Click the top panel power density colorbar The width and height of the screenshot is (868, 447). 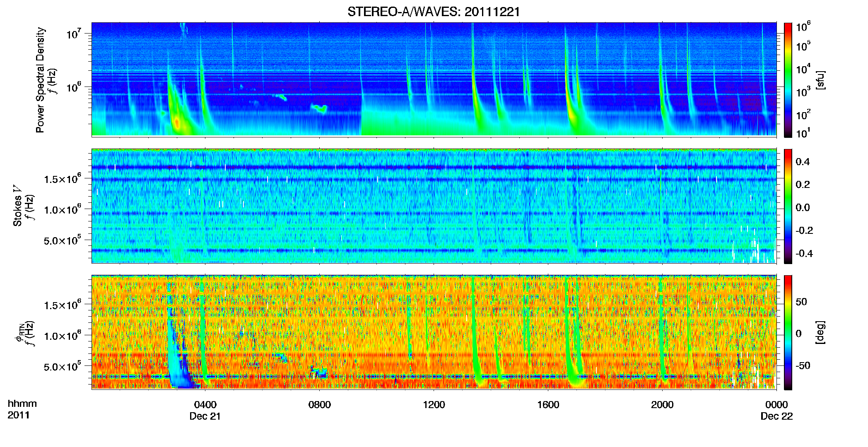point(788,80)
